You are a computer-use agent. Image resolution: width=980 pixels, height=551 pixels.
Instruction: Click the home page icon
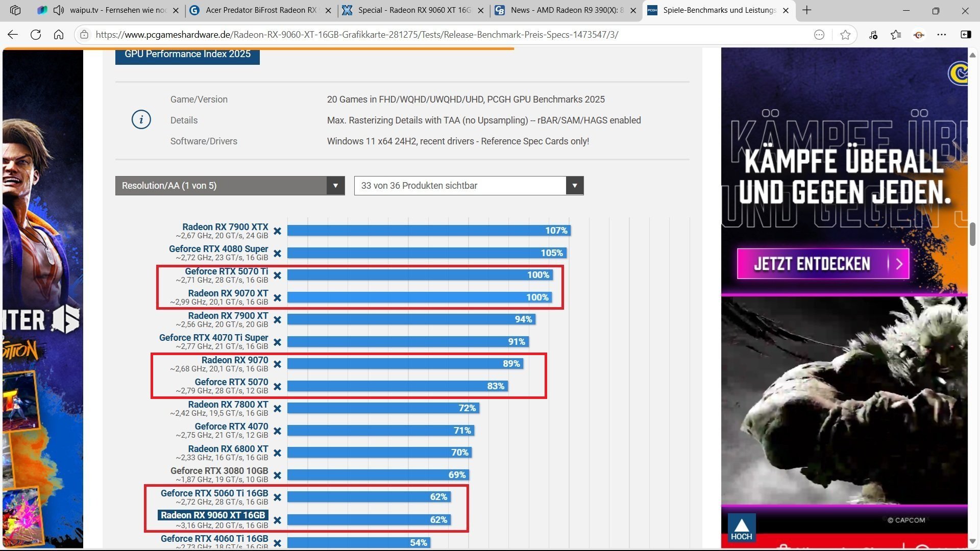click(59, 35)
